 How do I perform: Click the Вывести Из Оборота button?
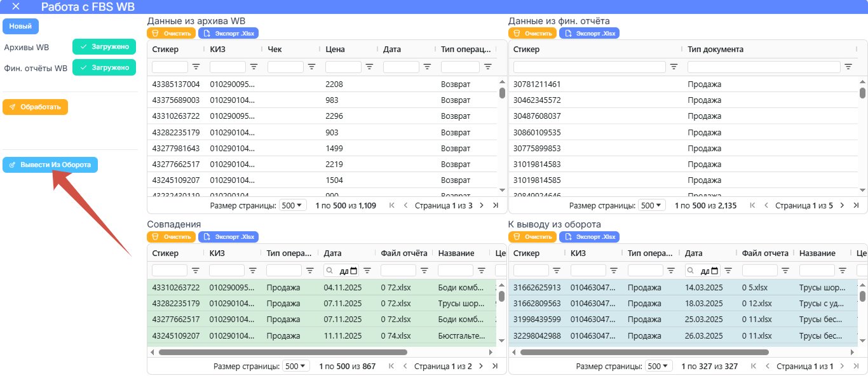click(50, 165)
